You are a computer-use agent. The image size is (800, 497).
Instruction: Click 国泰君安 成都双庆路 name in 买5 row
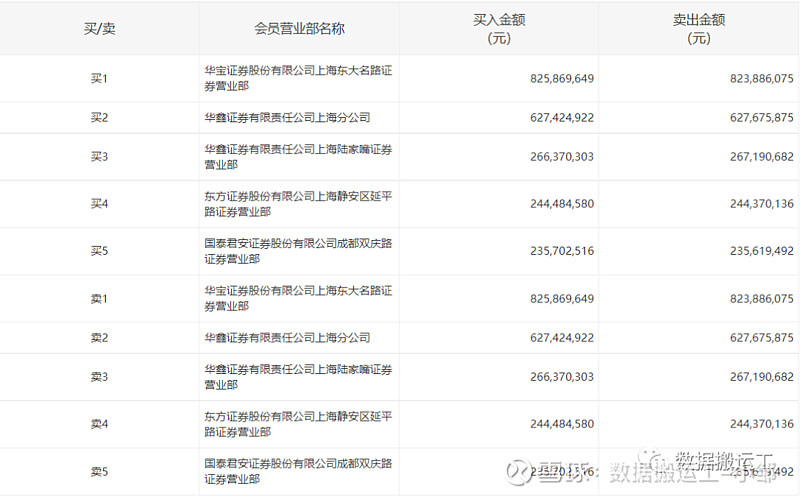298,251
